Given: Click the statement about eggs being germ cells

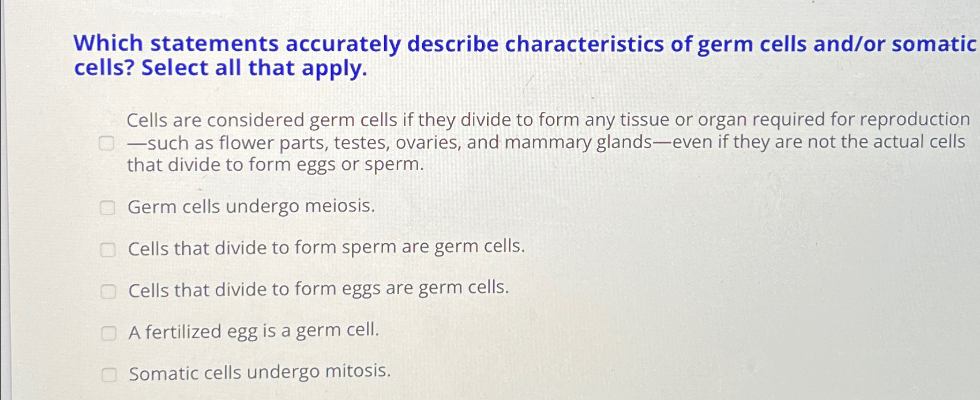Looking at the screenshot, I should point(318,289).
